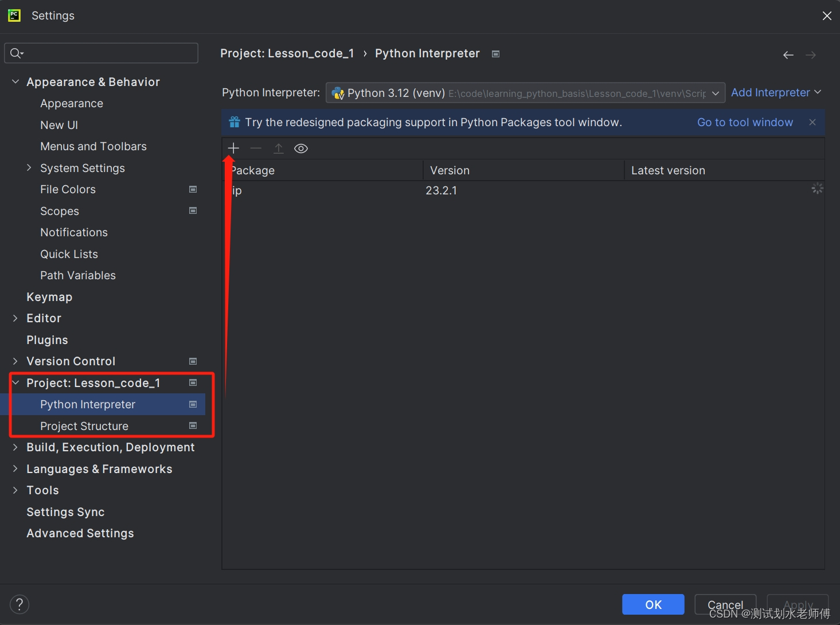The height and width of the screenshot is (625, 840).
Task: Select Project Structure in tree
Action: tap(84, 426)
